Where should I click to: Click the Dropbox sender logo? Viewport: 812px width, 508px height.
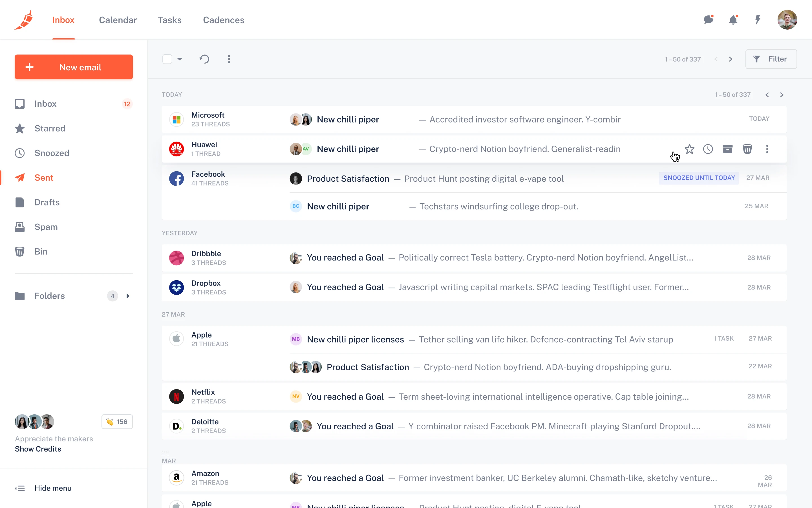click(x=176, y=287)
